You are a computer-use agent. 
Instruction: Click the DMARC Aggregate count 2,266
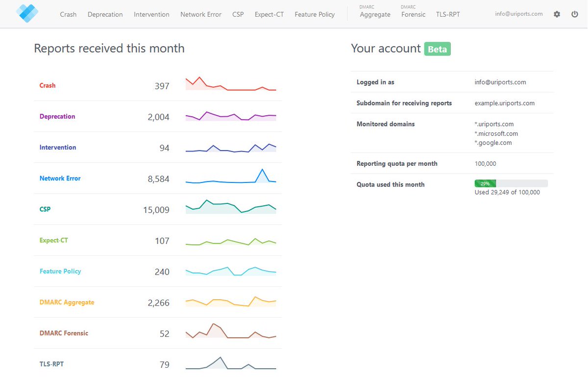pyautogui.click(x=159, y=303)
